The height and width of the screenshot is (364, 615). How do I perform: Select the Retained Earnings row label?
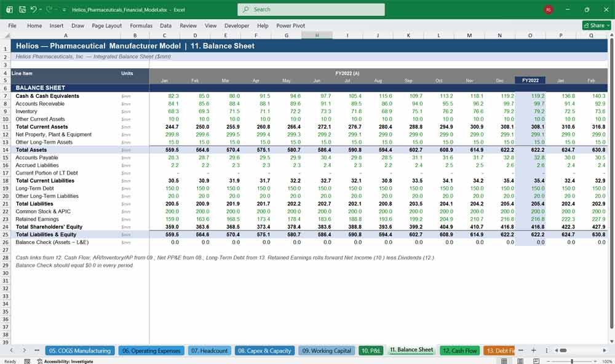[x=37, y=220]
